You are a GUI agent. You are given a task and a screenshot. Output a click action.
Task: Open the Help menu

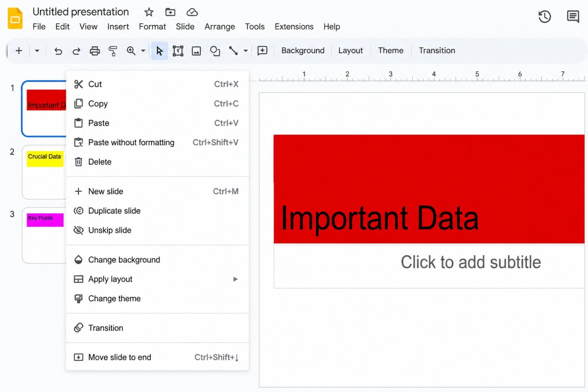[332, 27]
